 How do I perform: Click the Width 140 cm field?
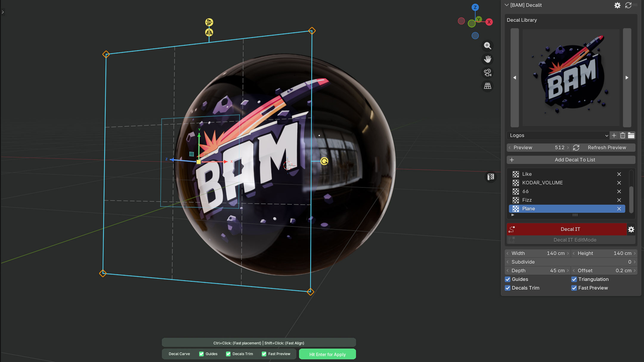tap(538, 254)
